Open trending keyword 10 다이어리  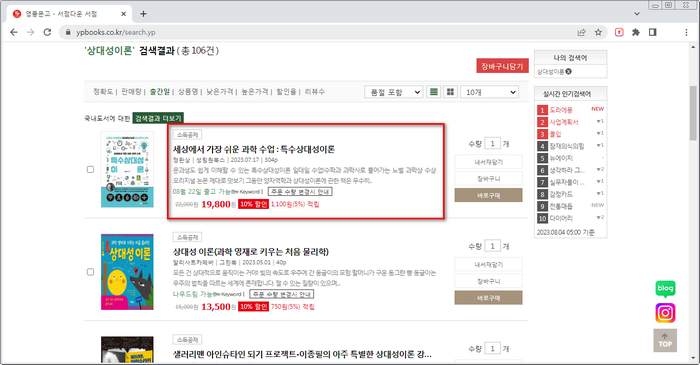561,218
